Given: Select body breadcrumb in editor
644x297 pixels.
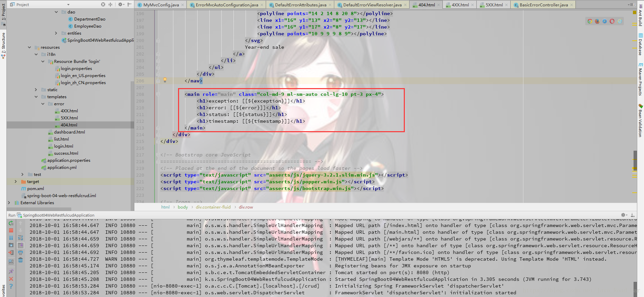Looking at the screenshot, I should pos(183,207).
